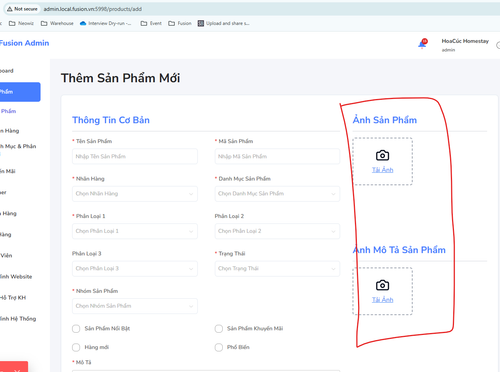This screenshot has height=372, width=500.
Task: Click the 'Nhóm Sản Phẩm' field label
Action: [97, 291]
